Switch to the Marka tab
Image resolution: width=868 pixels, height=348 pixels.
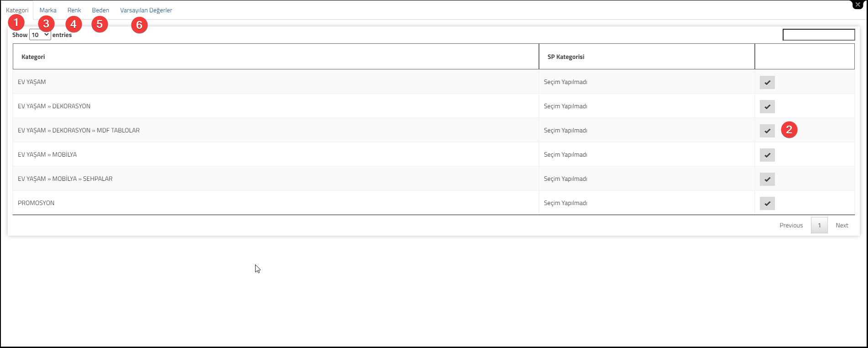[x=48, y=10]
